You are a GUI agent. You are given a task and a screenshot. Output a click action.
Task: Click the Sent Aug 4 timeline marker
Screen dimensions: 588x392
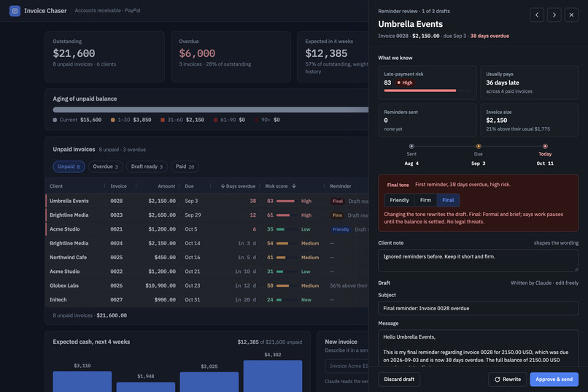coord(411,146)
